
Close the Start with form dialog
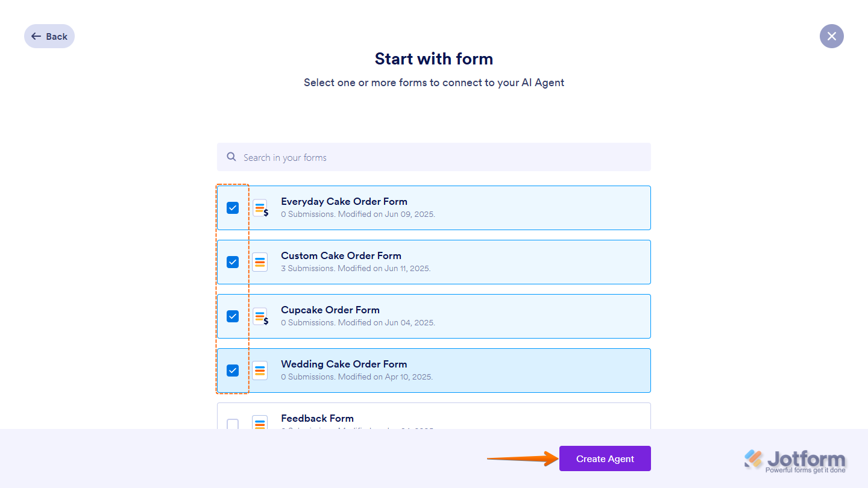pyautogui.click(x=831, y=36)
